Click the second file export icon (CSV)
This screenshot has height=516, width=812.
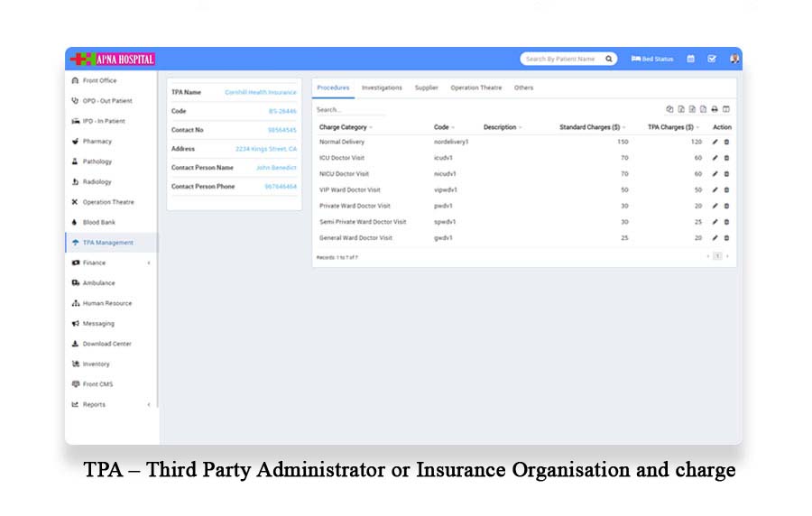(692, 109)
